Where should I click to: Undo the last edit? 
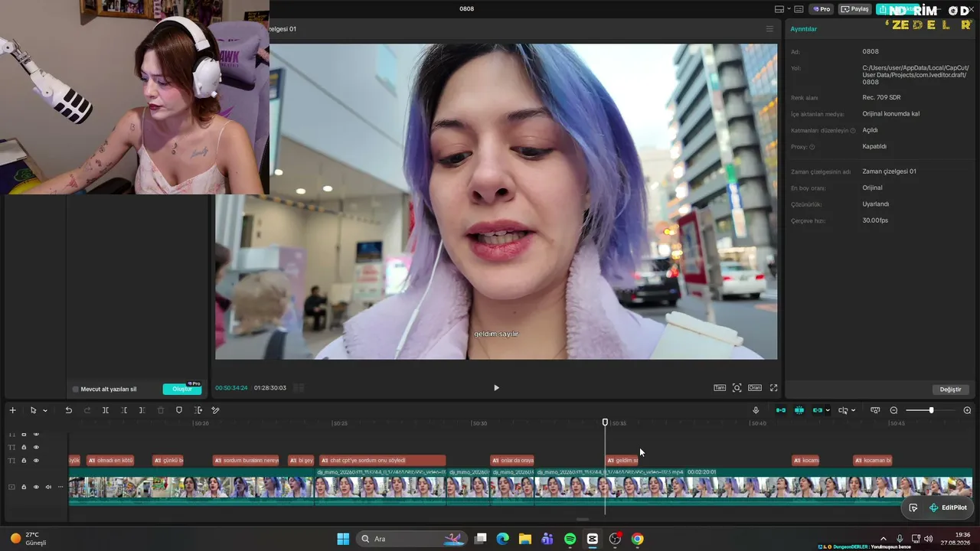click(x=68, y=410)
